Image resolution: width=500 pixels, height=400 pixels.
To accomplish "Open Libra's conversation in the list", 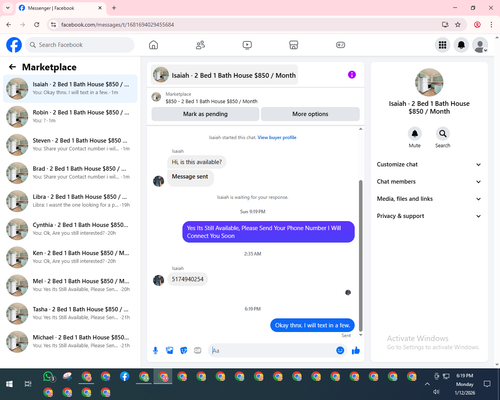I will [70, 201].
